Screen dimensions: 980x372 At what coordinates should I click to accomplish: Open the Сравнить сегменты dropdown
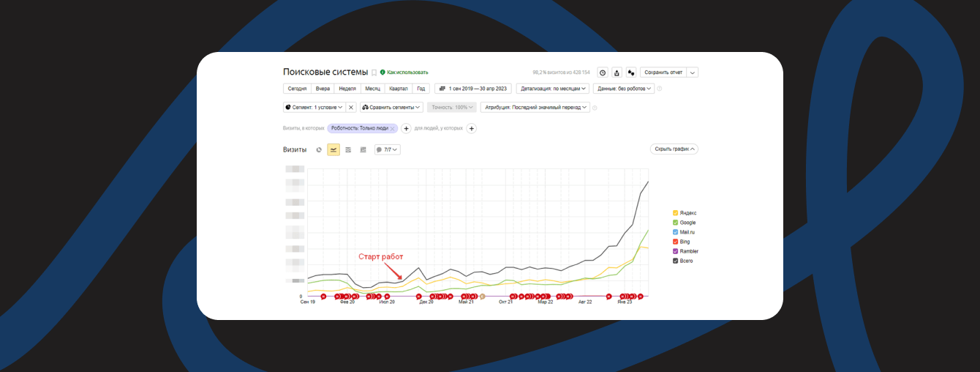[x=391, y=107]
